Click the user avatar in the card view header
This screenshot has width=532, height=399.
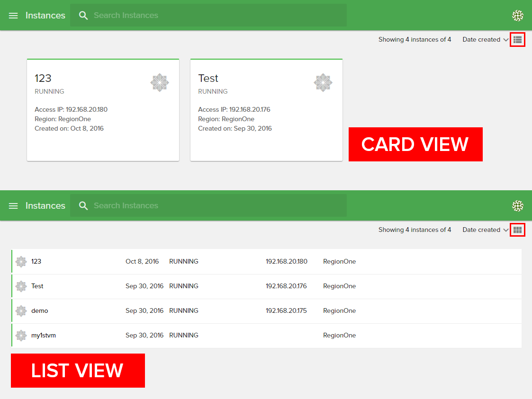tap(517, 16)
